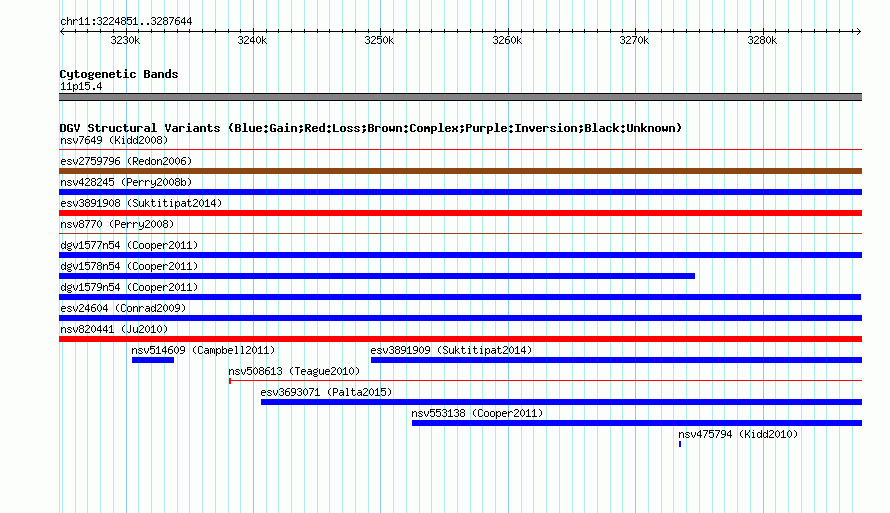
Task: Click the blue dgv1579n54 gain bar
Action: (460, 297)
